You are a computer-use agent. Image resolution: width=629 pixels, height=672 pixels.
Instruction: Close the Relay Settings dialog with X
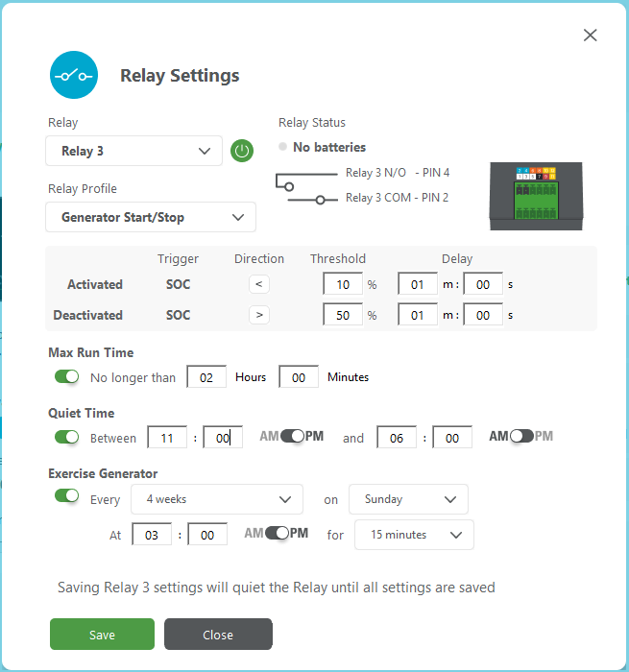click(x=591, y=36)
